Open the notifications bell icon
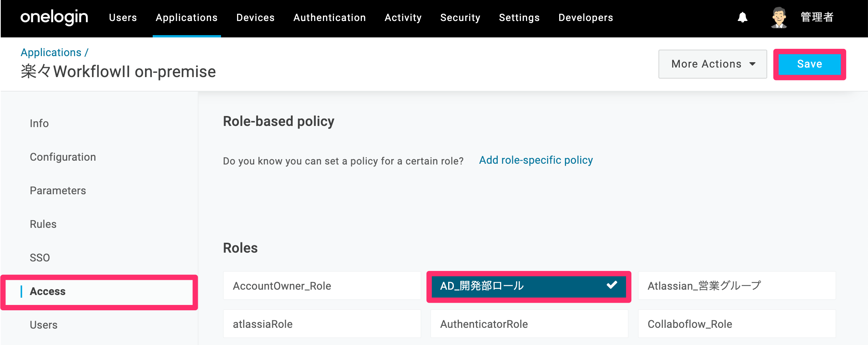 point(742,18)
